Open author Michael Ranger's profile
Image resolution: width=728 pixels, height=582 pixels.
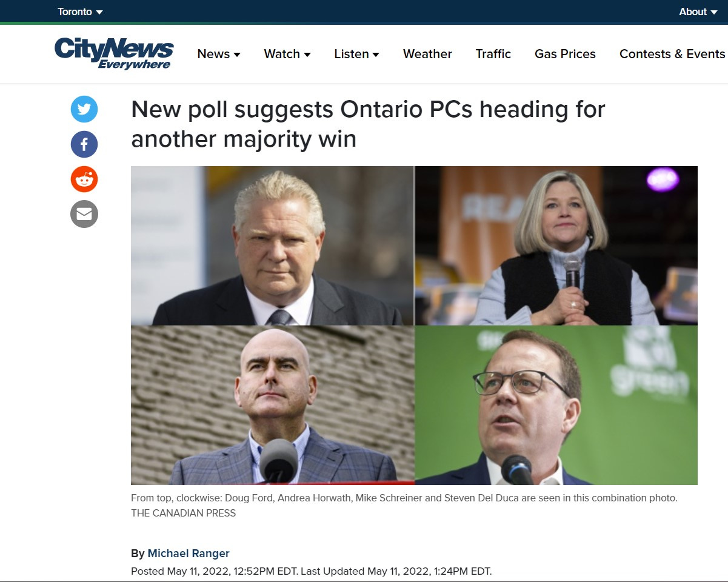pyautogui.click(x=189, y=553)
